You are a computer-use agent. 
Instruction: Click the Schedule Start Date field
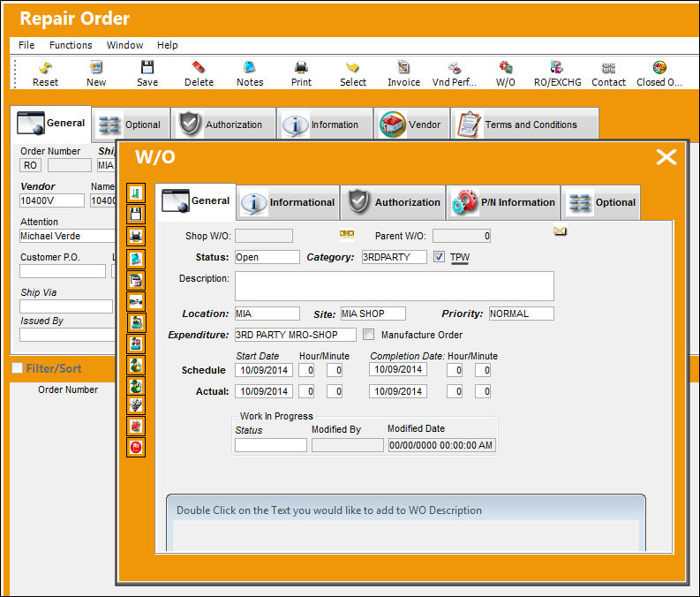(x=264, y=370)
